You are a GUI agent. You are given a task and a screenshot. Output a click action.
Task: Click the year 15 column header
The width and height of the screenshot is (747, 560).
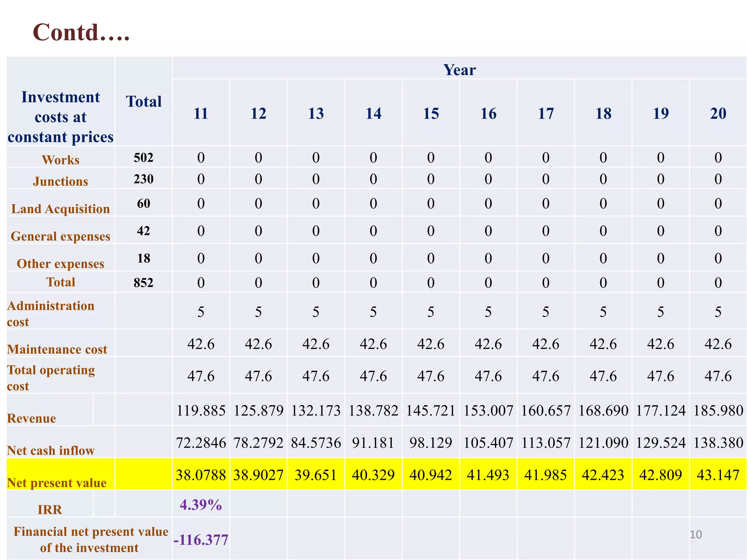pyautogui.click(x=431, y=113)
